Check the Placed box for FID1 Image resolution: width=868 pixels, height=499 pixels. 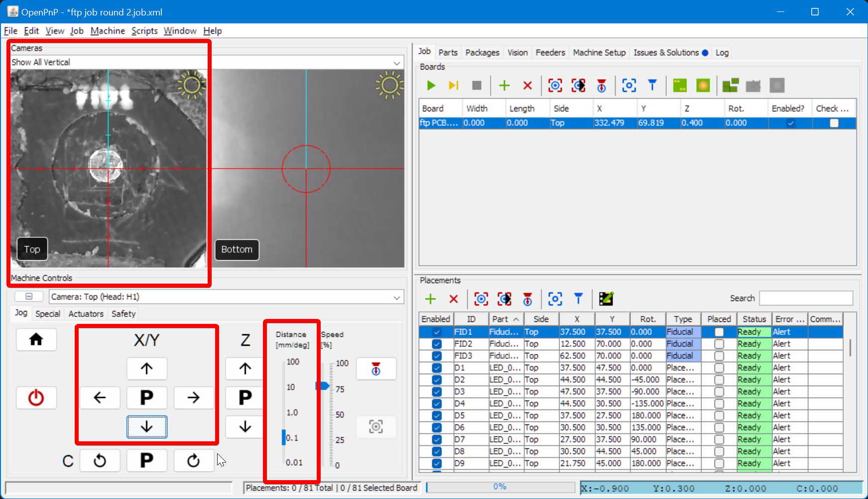click(719, 332)
